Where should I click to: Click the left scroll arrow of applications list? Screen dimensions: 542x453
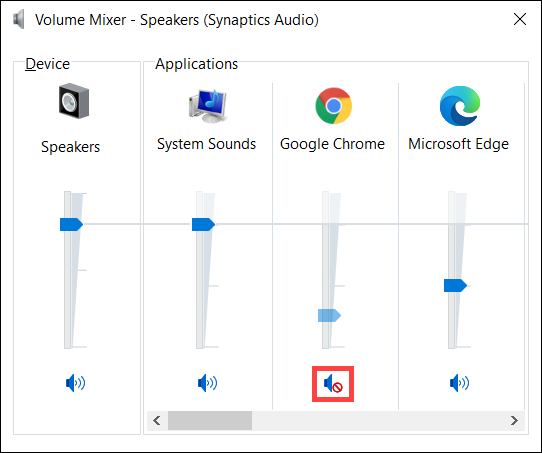[157, 421]
